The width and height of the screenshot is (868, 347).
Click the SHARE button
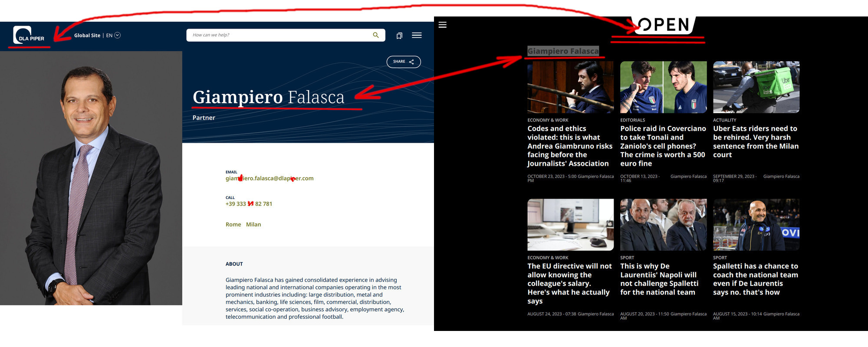tap(404, 62)
